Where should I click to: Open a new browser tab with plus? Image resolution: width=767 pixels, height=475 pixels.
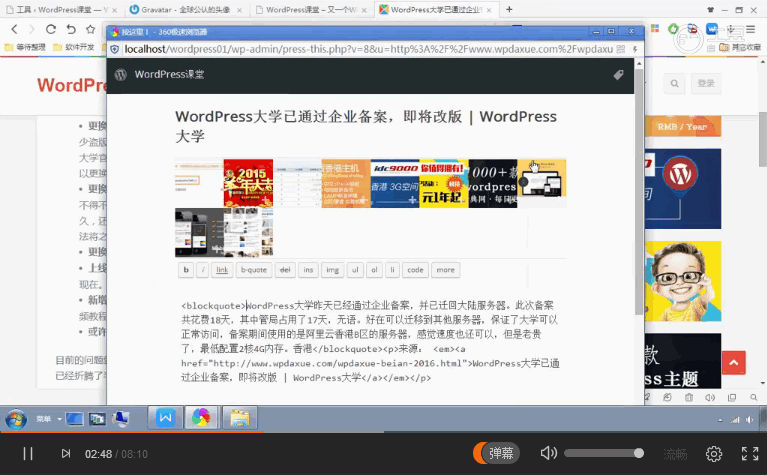point(509,9)
